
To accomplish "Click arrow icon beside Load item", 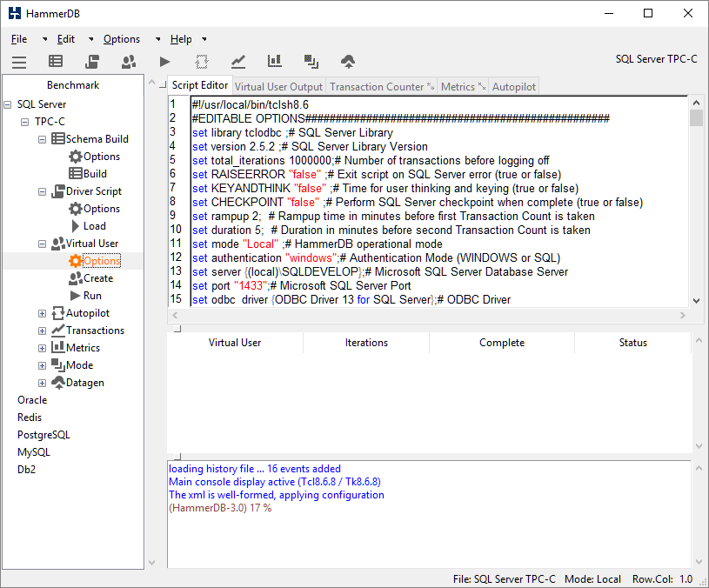I will tap(76, 225).
